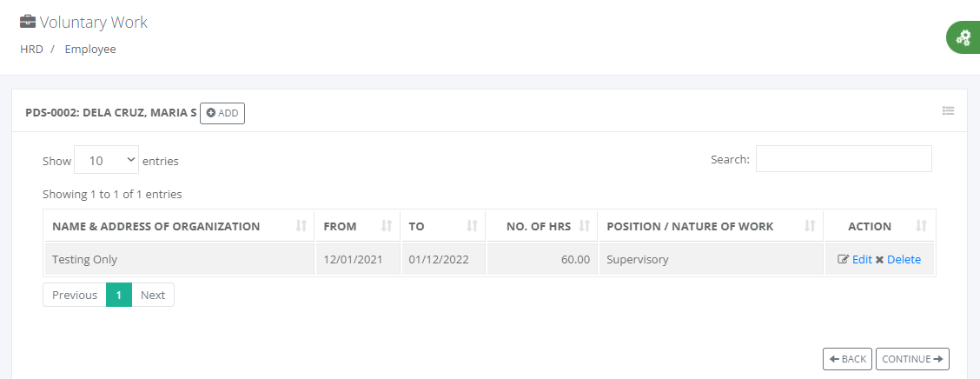The image size is (980, 379).
Task: Sort the TO column
Action: 443,226
